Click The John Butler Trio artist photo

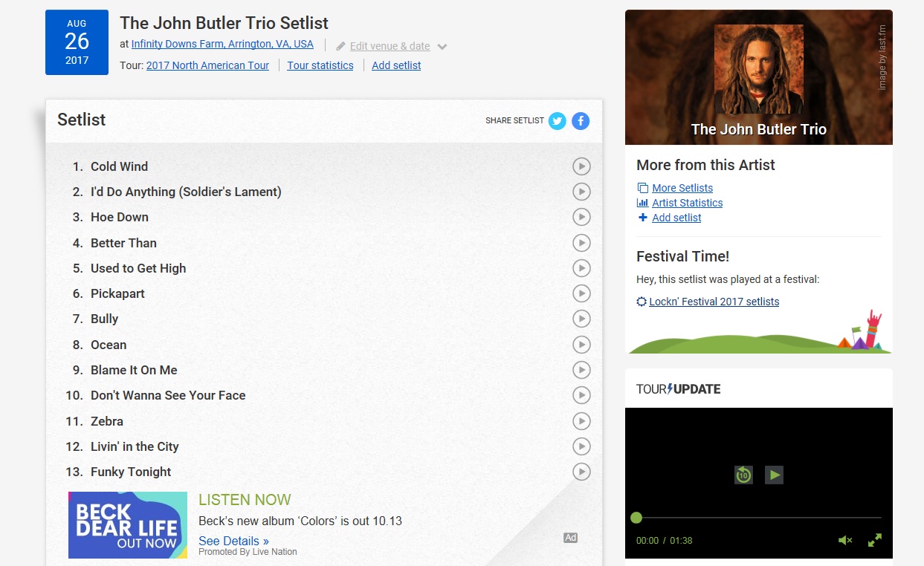point(759,69)
